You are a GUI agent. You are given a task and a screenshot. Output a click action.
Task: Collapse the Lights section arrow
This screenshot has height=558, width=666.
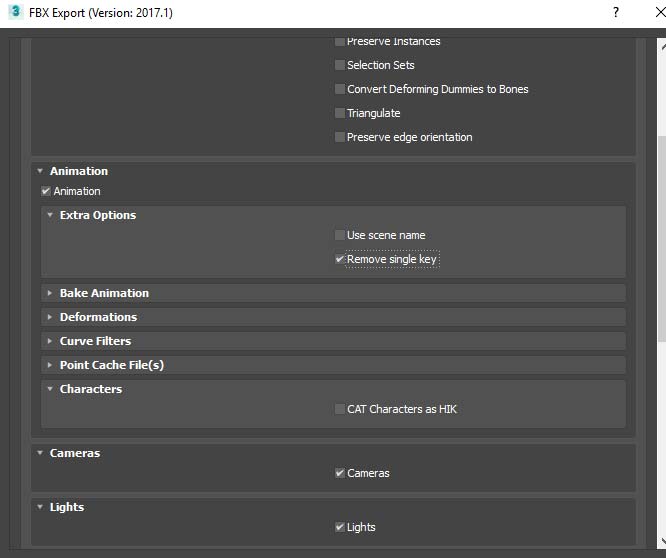coord(40,507)
